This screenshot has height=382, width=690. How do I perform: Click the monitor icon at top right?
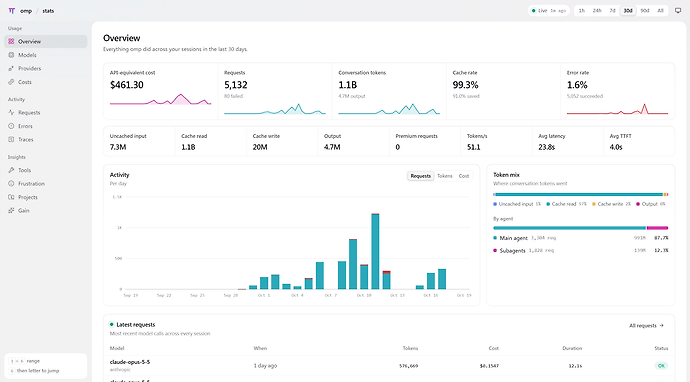click(678, 11)
